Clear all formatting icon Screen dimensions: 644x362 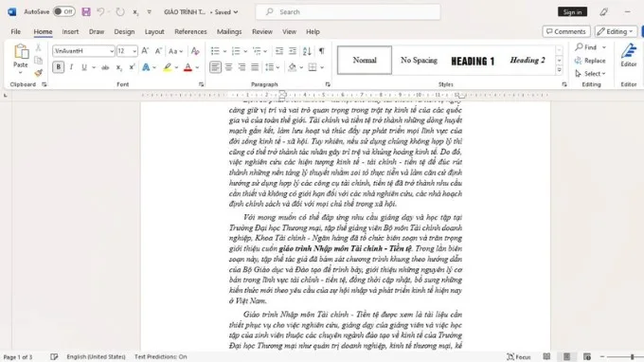tap(195, 51)
